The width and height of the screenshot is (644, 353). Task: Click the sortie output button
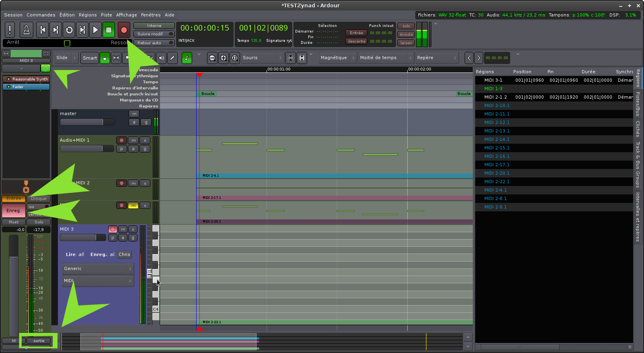[39, 341]
